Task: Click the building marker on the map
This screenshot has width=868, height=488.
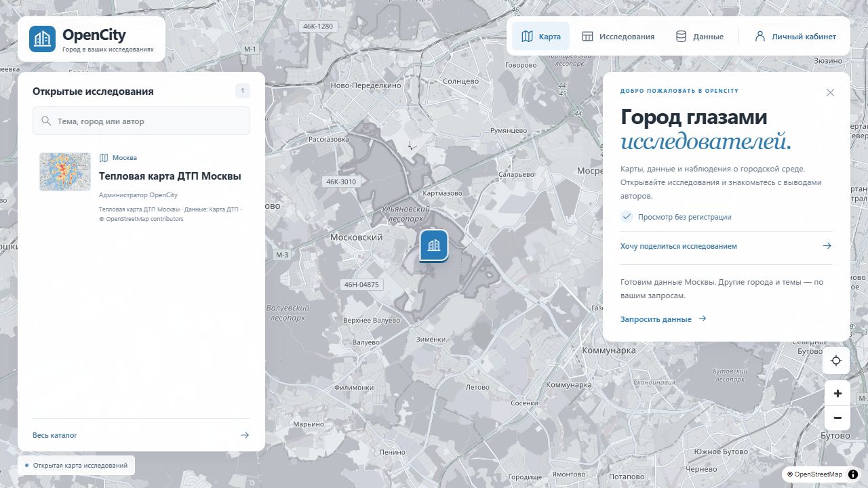Action: coord(434,245)
